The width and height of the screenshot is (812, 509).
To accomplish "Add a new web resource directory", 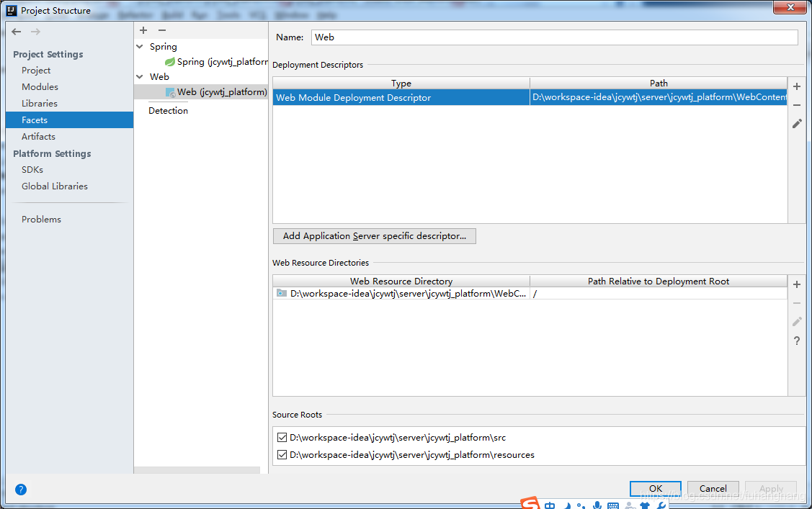I will pos(796,284).
